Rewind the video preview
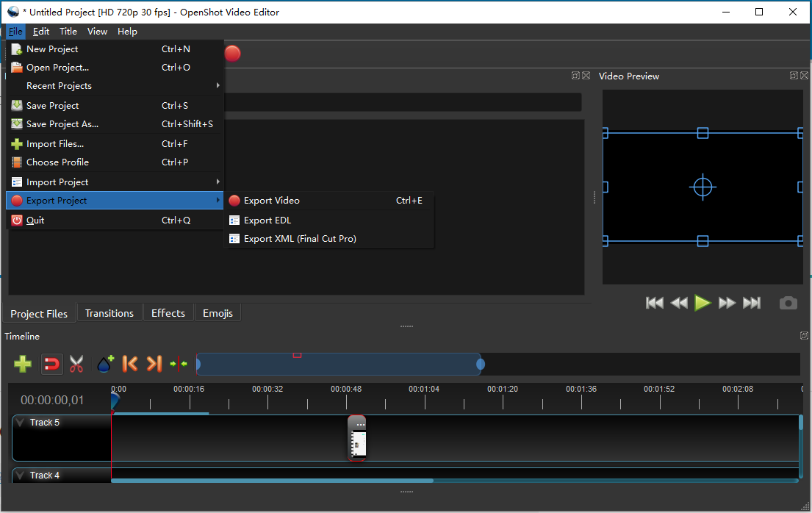Image resolution: width=812 pixels, height=513 pixels. pyautogui.click(x=679, y=303)
